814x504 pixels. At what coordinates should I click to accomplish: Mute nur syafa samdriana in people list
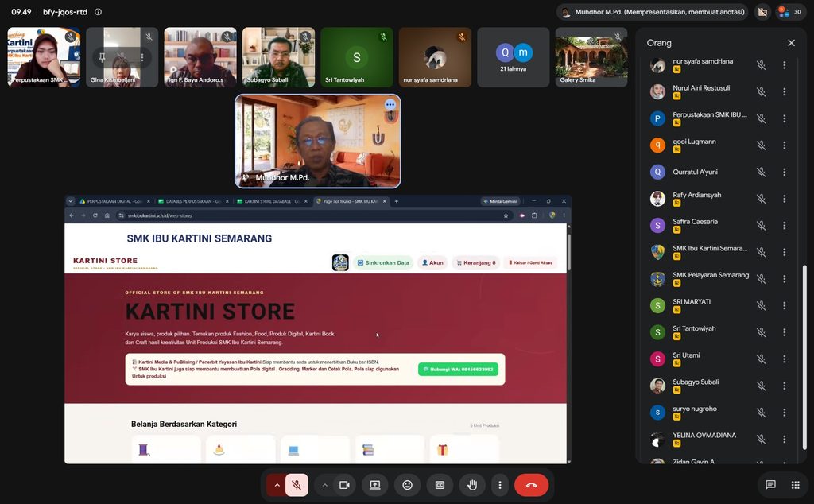pyautogui.click(x=761, y=65)
